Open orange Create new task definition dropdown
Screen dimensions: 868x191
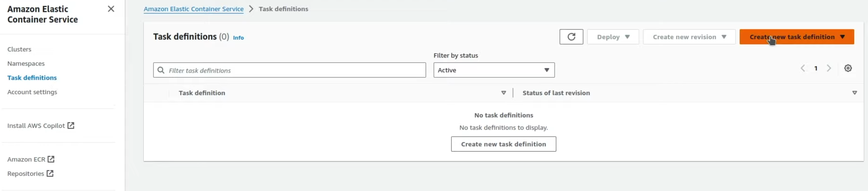(x=796, y=37)
